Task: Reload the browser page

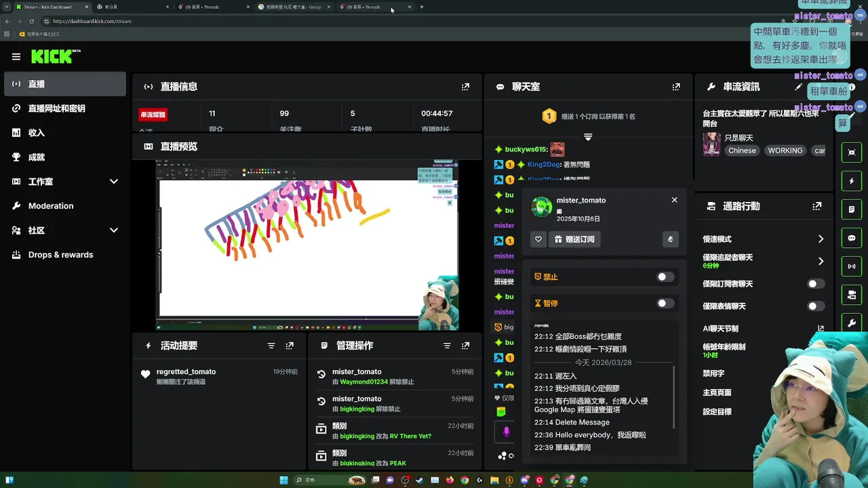Action: click(x=31, y=21)
